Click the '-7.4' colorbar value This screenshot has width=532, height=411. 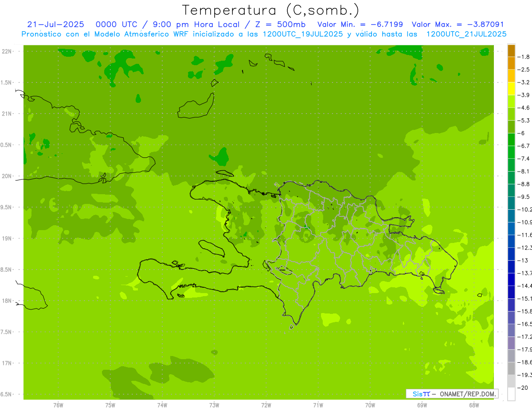(524, 158)
